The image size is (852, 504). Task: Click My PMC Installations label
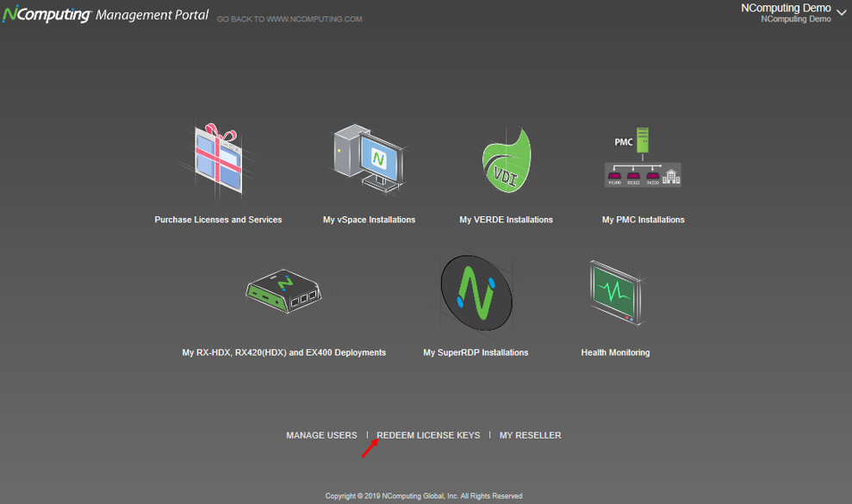644,220
